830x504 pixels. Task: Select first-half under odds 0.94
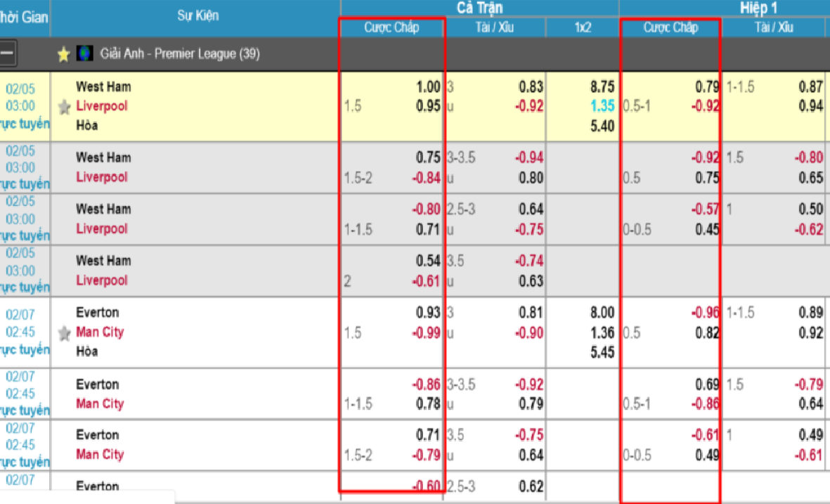pos(811,106)
